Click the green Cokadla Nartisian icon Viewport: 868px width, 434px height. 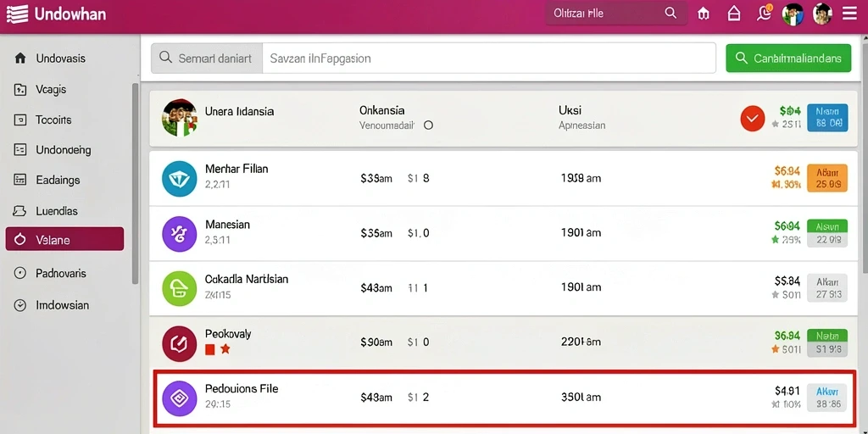coord(180,288)
